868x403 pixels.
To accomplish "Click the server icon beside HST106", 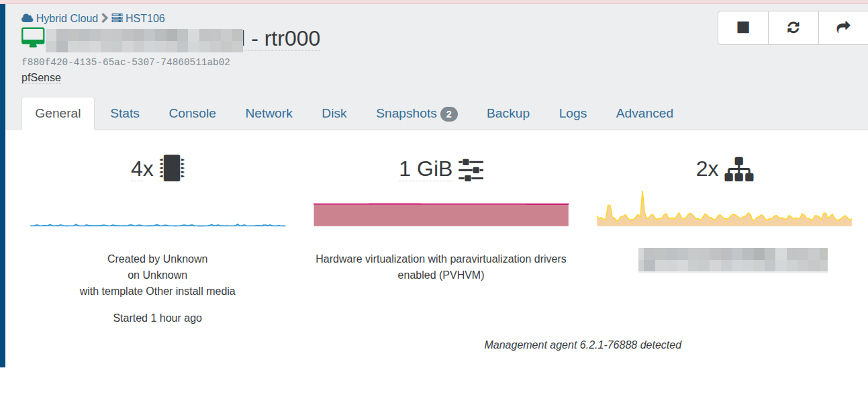I will pos(117,18).
